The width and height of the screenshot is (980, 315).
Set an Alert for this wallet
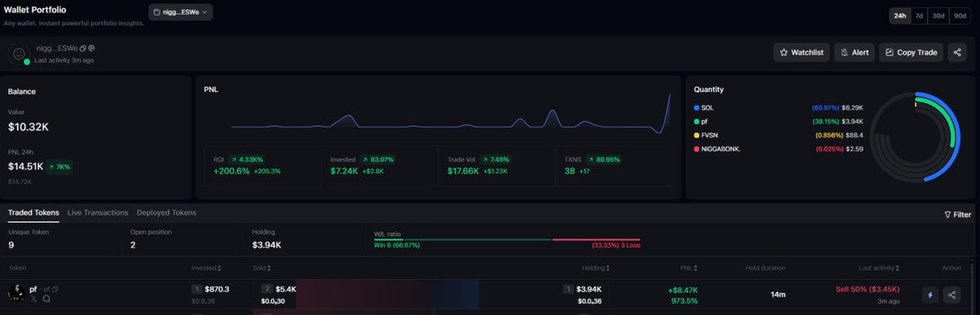pyautogui.click(x=854, y=52)
